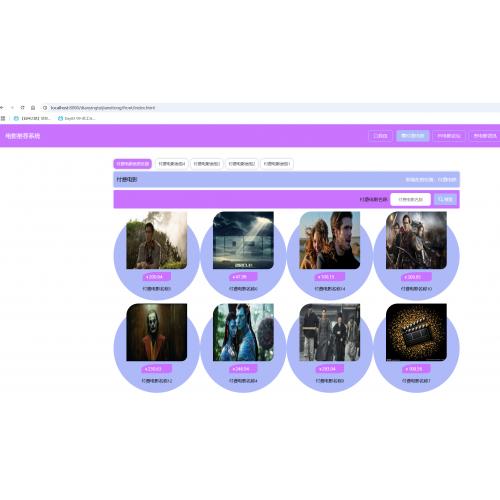Open the golden clapperboard movie image
This screenshot has width=500, height=500.
coord(416,332)
